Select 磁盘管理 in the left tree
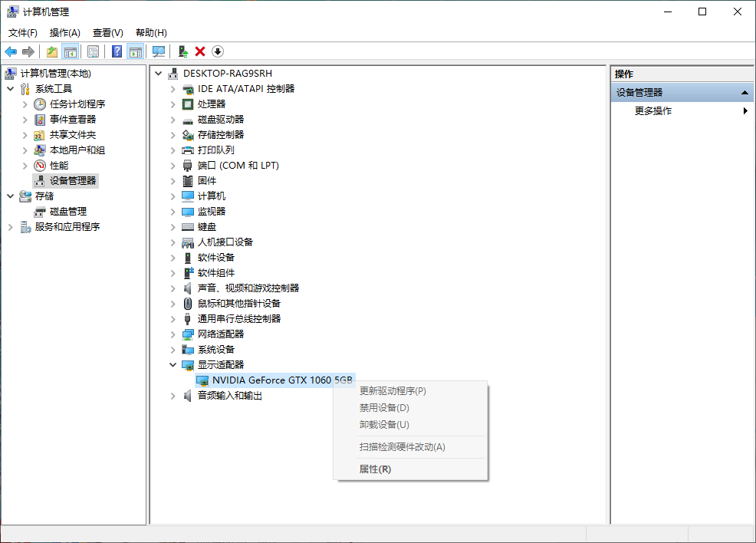This screenshot has height=543, width=756. (x=67, y=212)
